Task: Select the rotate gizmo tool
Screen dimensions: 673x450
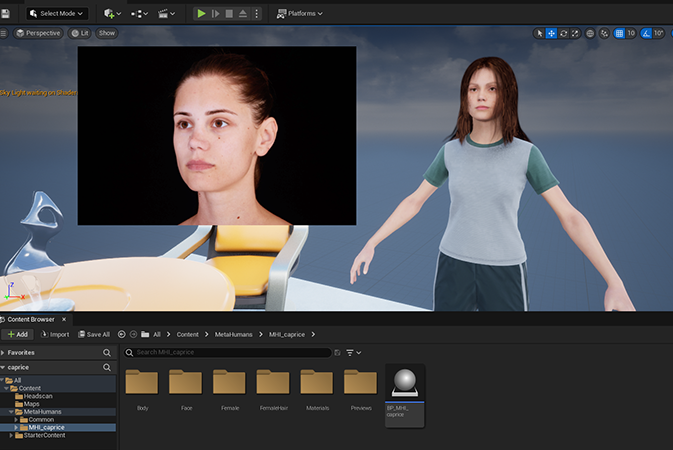Action: pos(564,33)
